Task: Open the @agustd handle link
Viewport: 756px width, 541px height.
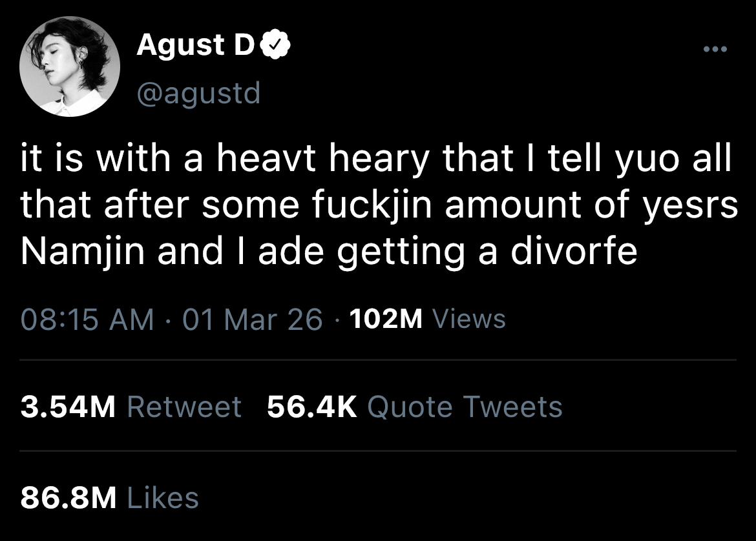Action: [x=198, y=94]
